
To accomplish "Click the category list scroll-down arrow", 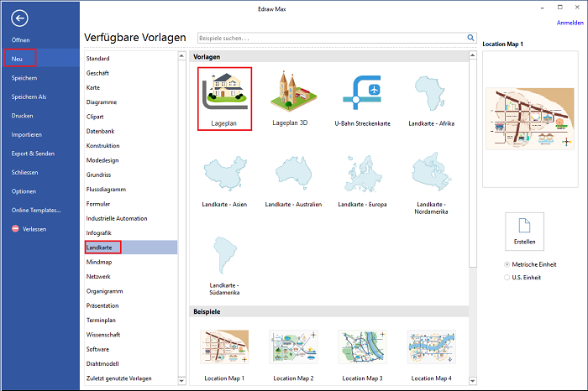I will point(182,381).
